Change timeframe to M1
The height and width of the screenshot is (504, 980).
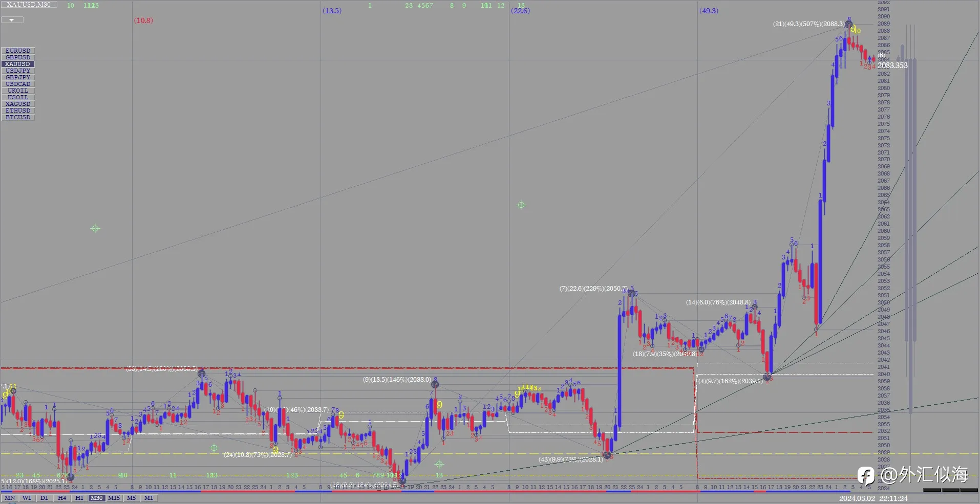click(x=148, y=498)
